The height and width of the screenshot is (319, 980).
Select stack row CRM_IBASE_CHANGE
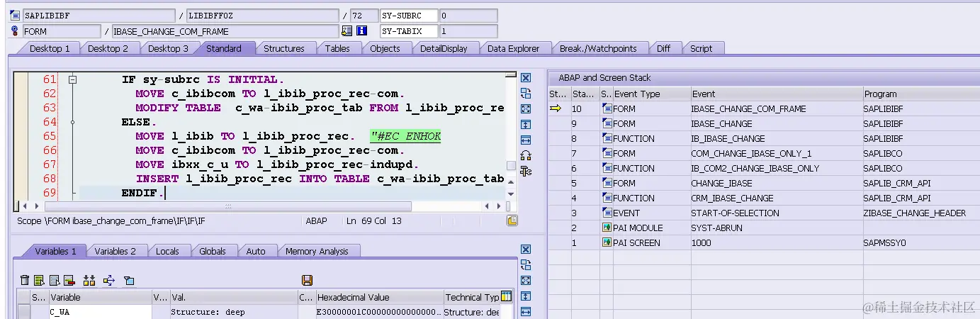pyautogui.click(x=764, y=198)
